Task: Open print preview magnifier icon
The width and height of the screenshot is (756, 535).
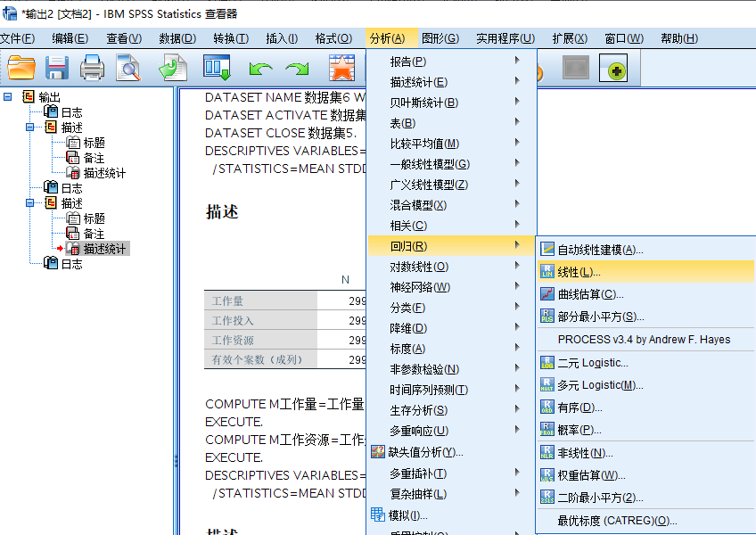Action: click(128, 68)
